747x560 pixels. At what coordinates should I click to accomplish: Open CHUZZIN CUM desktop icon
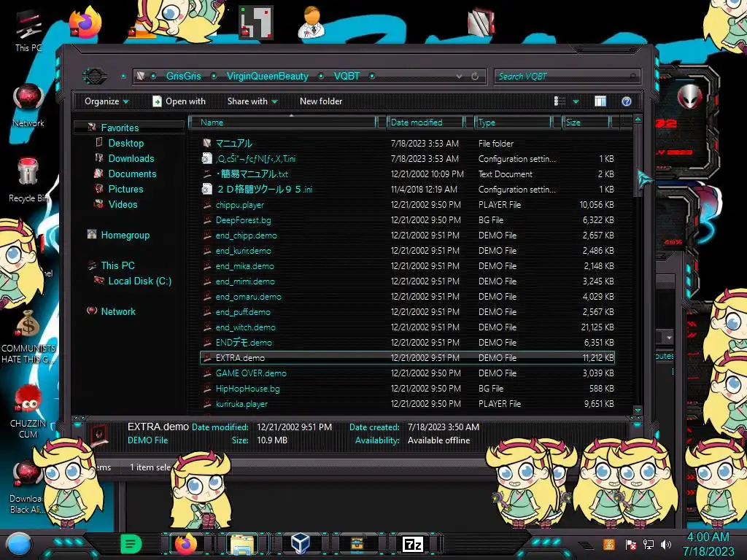(28, 412)
